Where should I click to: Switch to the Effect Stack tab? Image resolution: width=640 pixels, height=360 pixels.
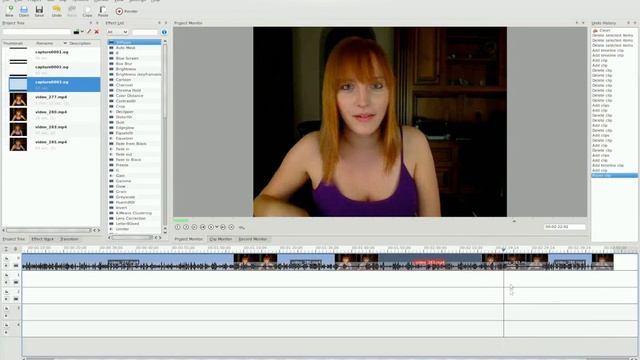click(x=42, y=239)
